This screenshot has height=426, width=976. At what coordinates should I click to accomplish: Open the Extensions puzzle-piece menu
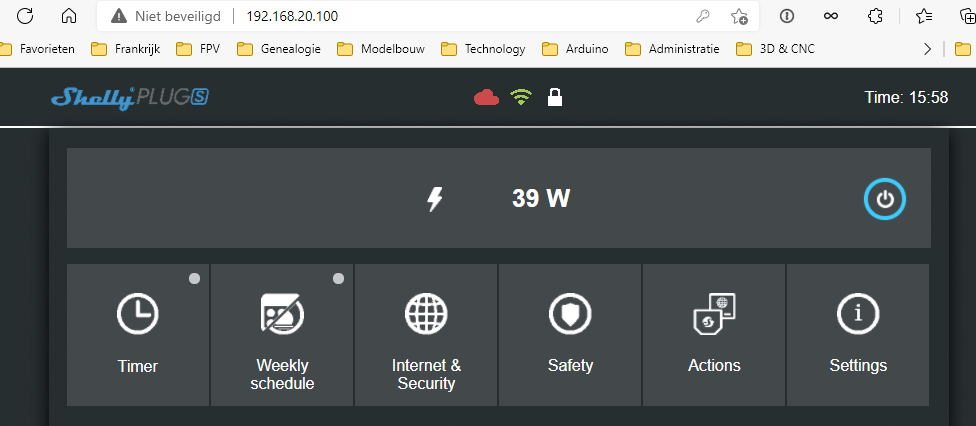pos(875,16)
